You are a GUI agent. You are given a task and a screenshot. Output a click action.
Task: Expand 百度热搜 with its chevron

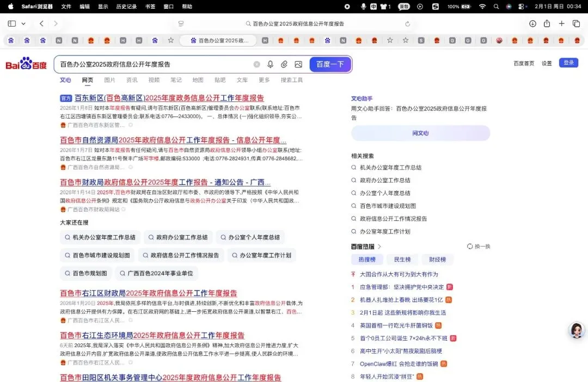pyautogui.click(x=379, y=247)
